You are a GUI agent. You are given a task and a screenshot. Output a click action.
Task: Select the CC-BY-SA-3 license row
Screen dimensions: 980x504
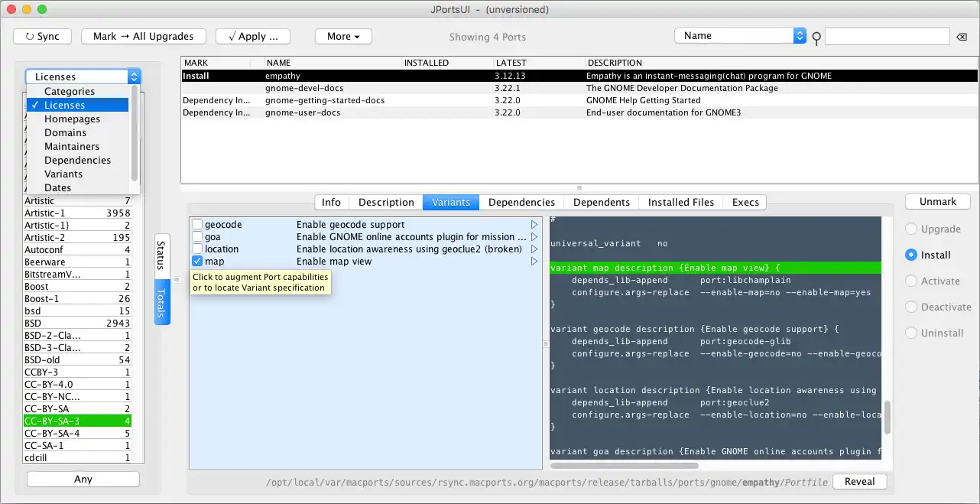[x=77, y=421]
